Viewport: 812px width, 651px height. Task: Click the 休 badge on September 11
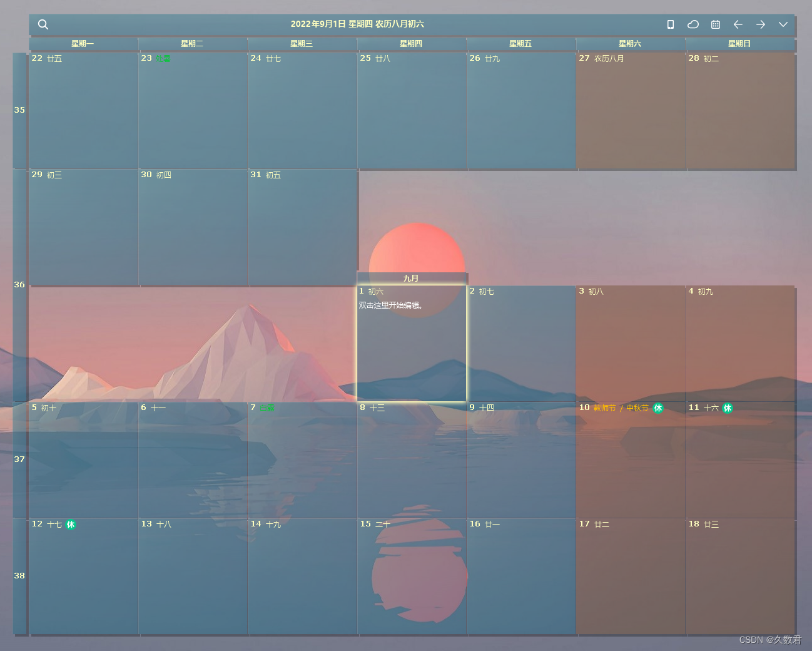pos(728,408)
